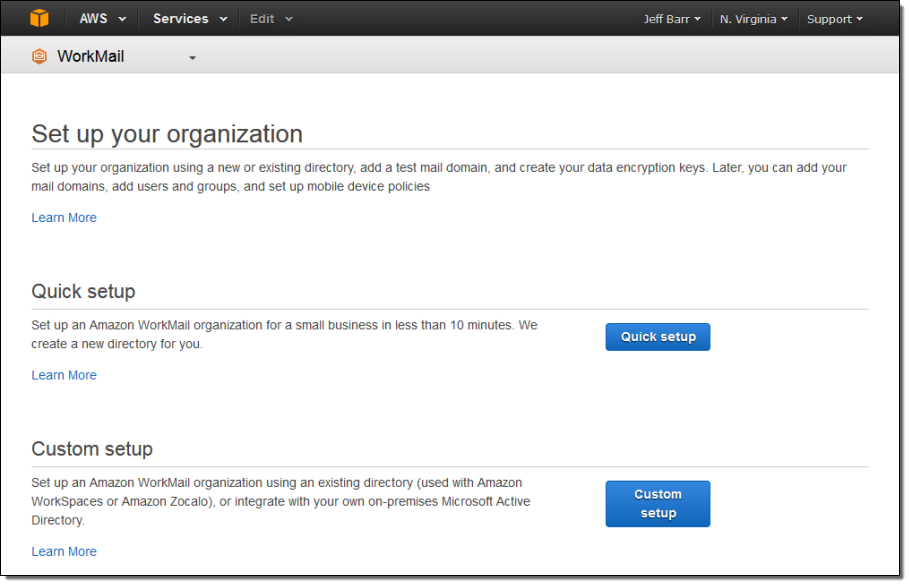Click the blue Quick setup button
The image size is (910, 586).
click(657, 337)
